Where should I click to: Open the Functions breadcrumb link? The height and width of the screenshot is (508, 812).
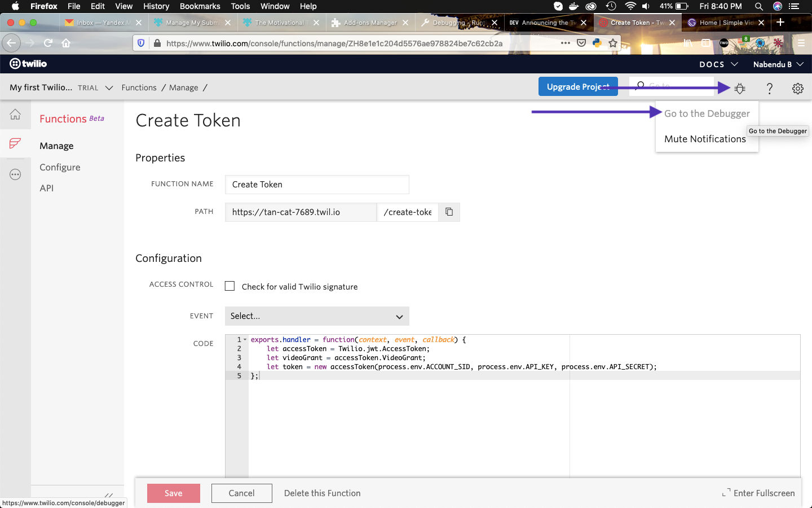point(139,87)
